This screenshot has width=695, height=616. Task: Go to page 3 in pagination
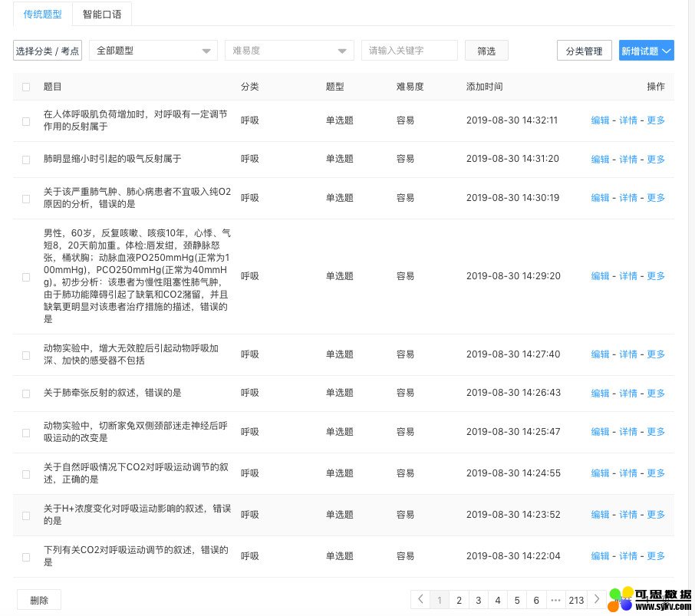(478, 600)
